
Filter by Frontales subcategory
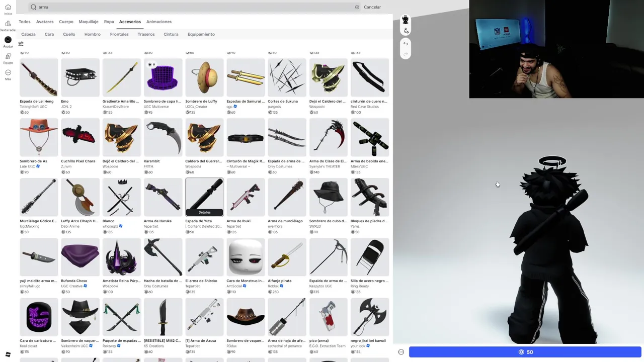click(x=119, y=34)
